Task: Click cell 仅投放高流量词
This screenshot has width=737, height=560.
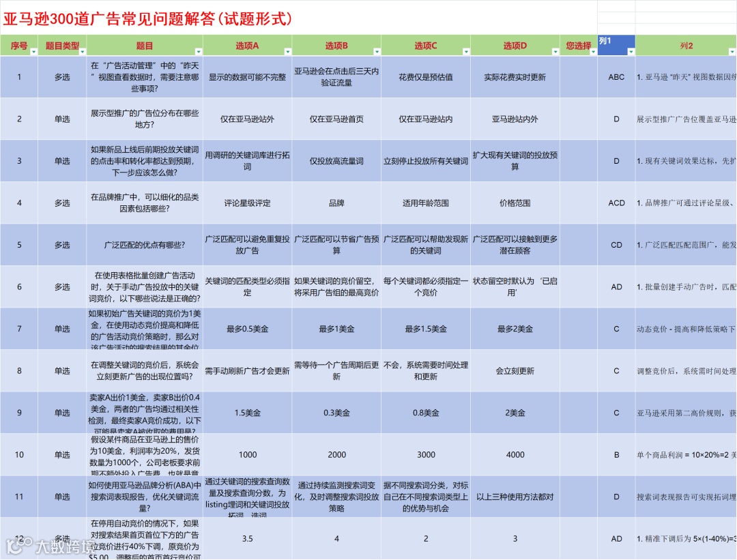Action: pyautogui.click(x=336, y=161)
